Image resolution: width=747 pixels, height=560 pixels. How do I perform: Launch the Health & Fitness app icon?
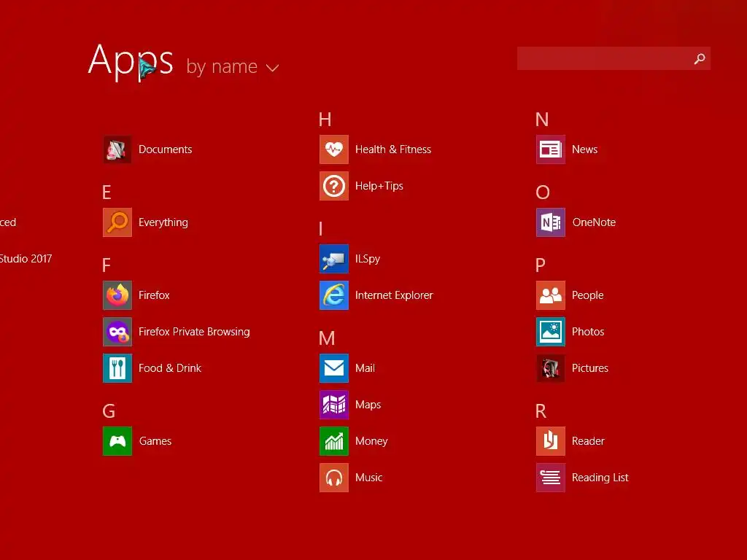coord(334,149)
